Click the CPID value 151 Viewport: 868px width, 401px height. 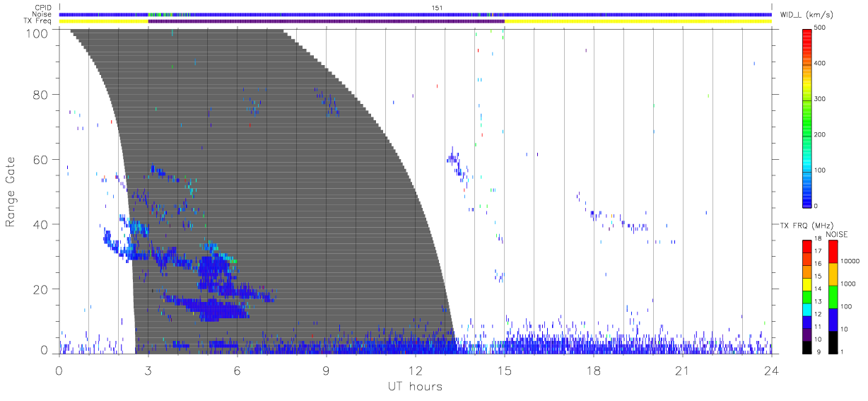[438, 8]
